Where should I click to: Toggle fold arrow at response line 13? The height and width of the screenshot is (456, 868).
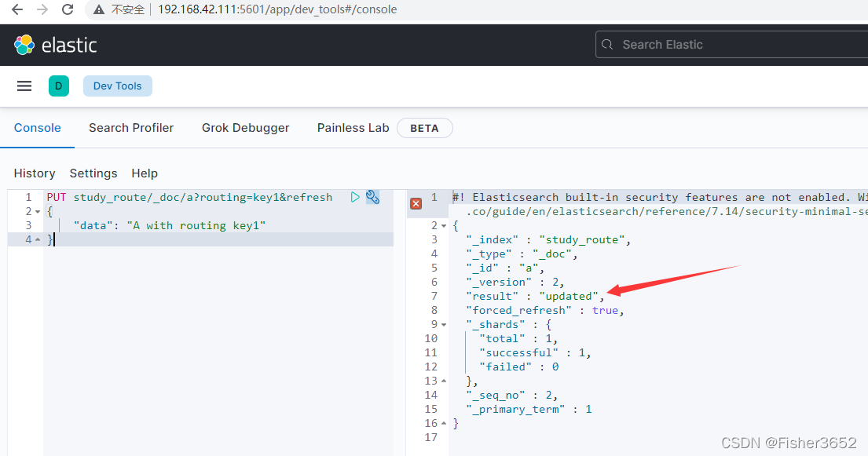tap(443, 381)
